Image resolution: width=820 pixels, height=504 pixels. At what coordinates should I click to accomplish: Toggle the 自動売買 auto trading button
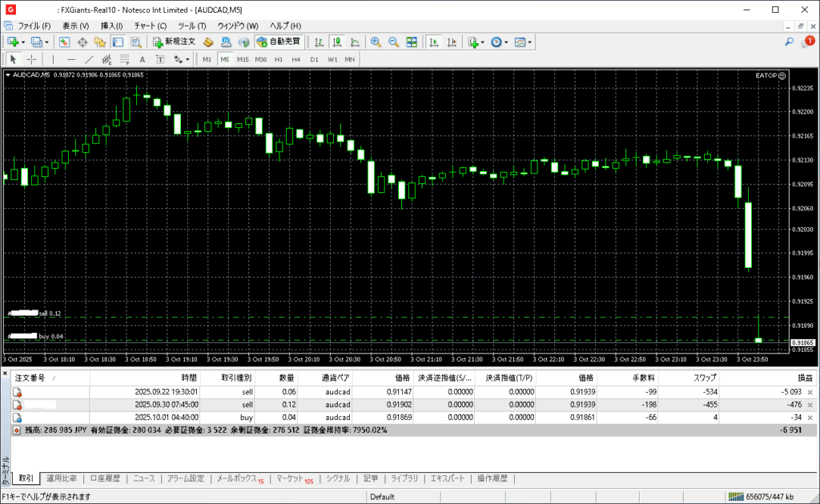pyautogui.click(x=279, y=42)
